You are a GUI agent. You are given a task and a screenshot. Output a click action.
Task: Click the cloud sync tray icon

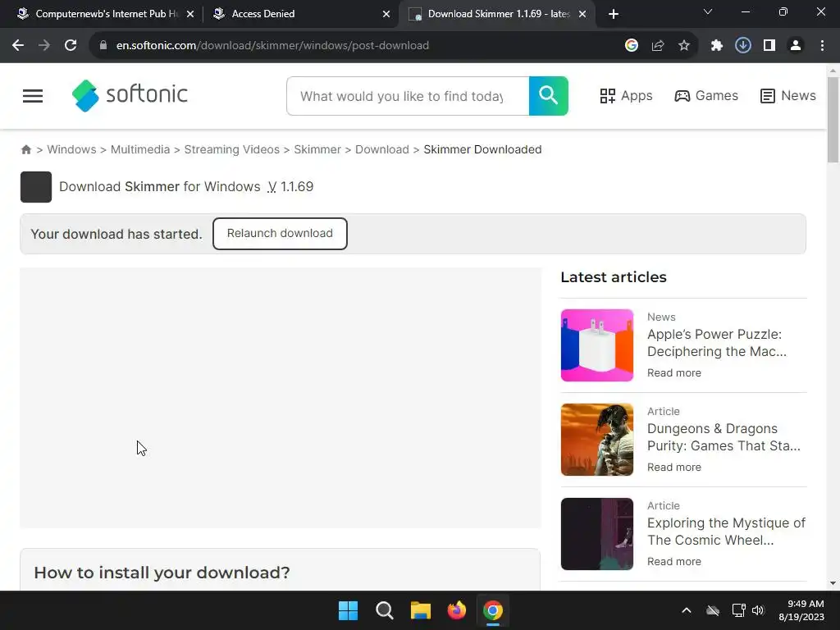[x=713, y=610]
